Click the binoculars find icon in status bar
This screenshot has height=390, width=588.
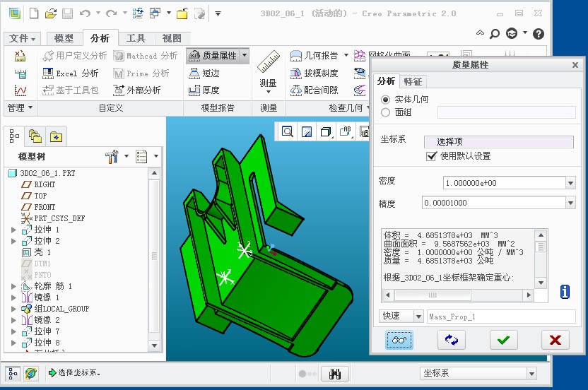click(335, 374)
